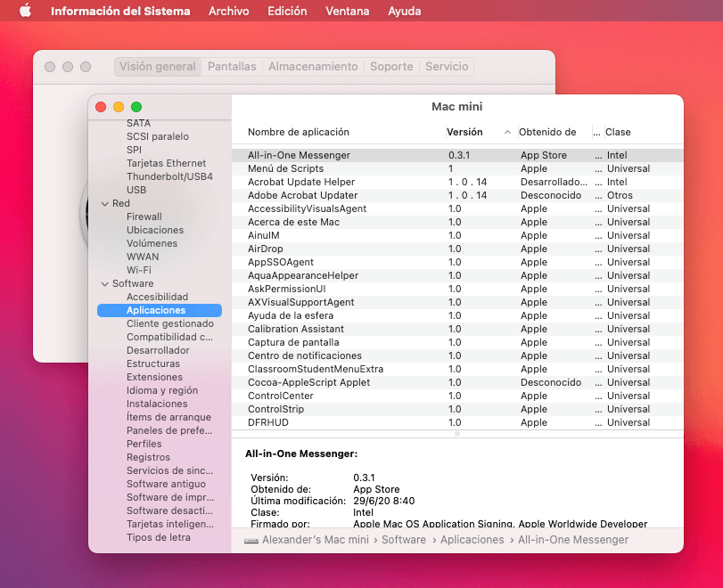
Task: Collapse the Software section in sidebar
Action: click(x=104, y=284)
